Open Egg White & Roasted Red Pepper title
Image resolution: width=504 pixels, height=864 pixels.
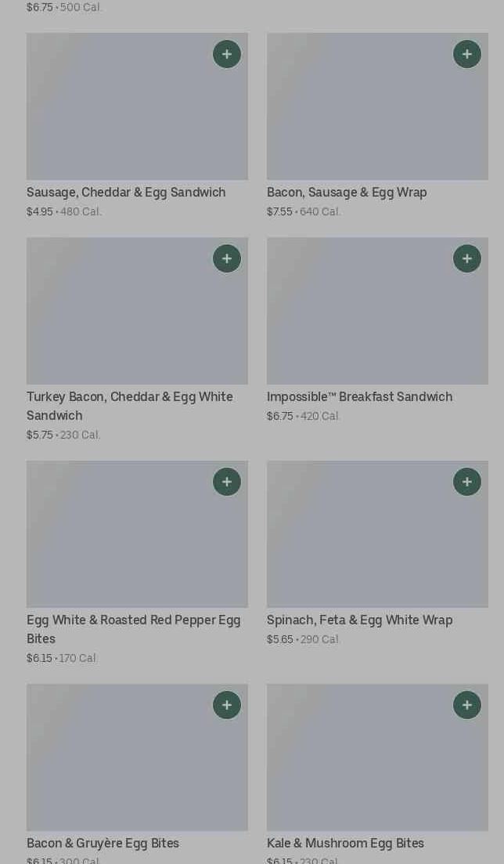[x=134, y=629]
